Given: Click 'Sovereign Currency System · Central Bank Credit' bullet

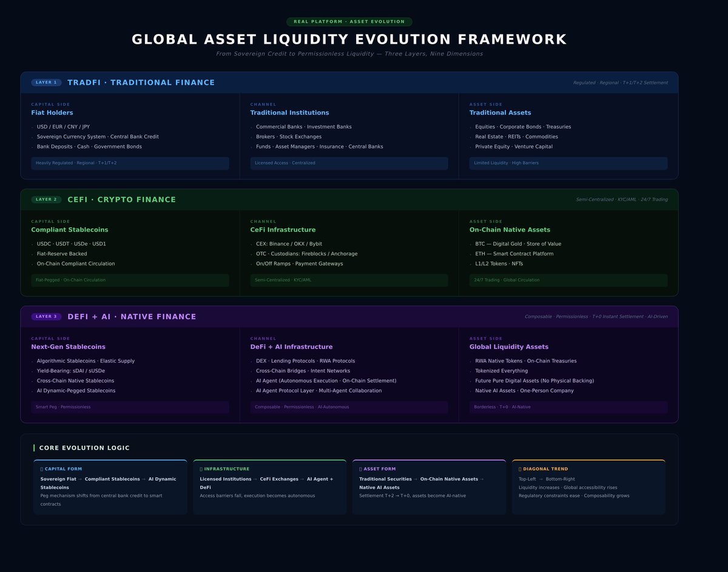Looking at the screenshot, I should tap(98, 136).
